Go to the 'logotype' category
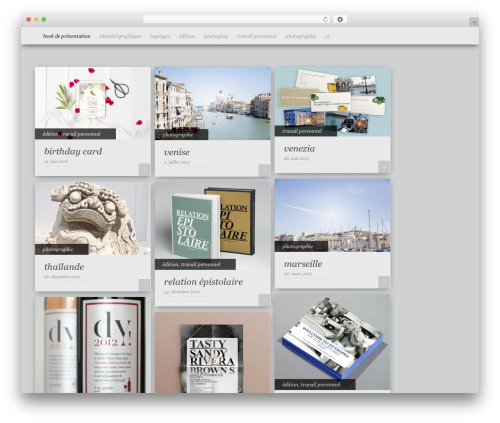 click(x=160, y=36)
